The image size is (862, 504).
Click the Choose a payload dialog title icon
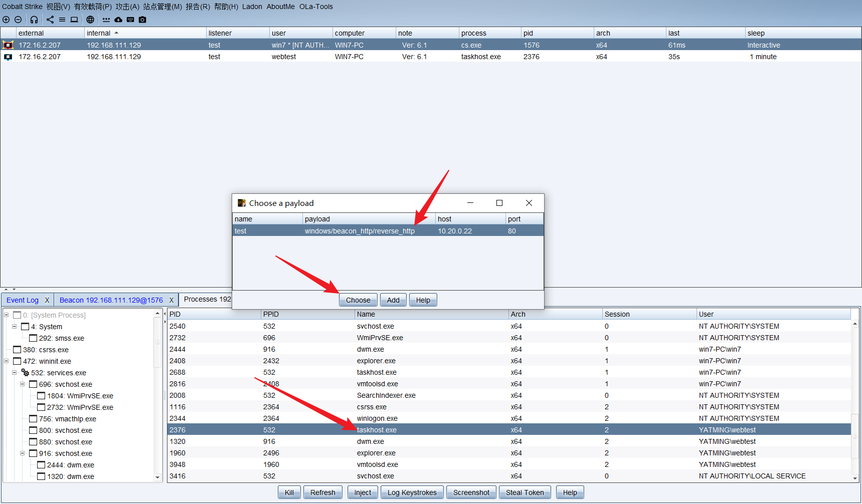tap(242, 203)
